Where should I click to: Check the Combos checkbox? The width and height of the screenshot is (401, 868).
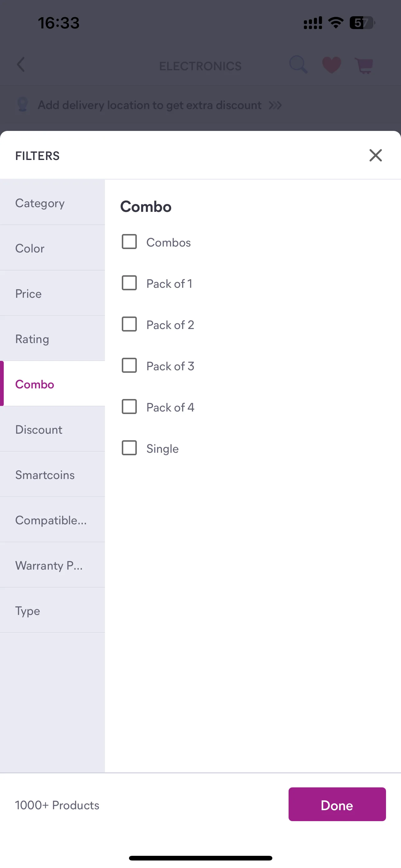coord(129,242)
